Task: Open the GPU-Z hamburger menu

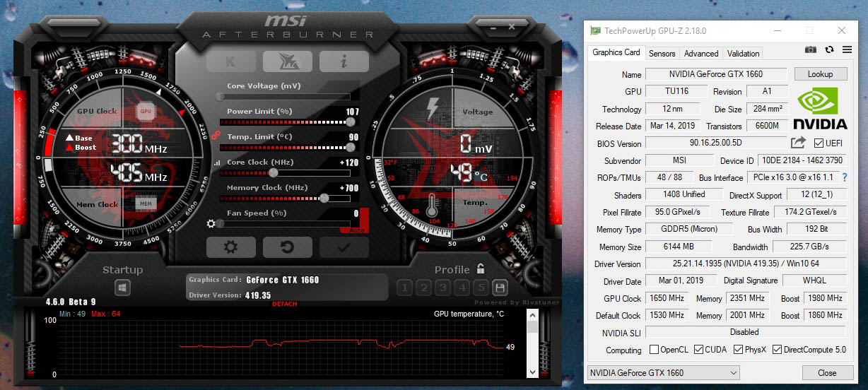Action: (x=847, y=49)
